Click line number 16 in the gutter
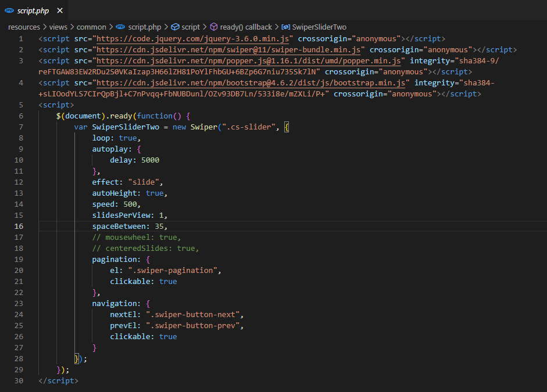 tap(18, 226)
